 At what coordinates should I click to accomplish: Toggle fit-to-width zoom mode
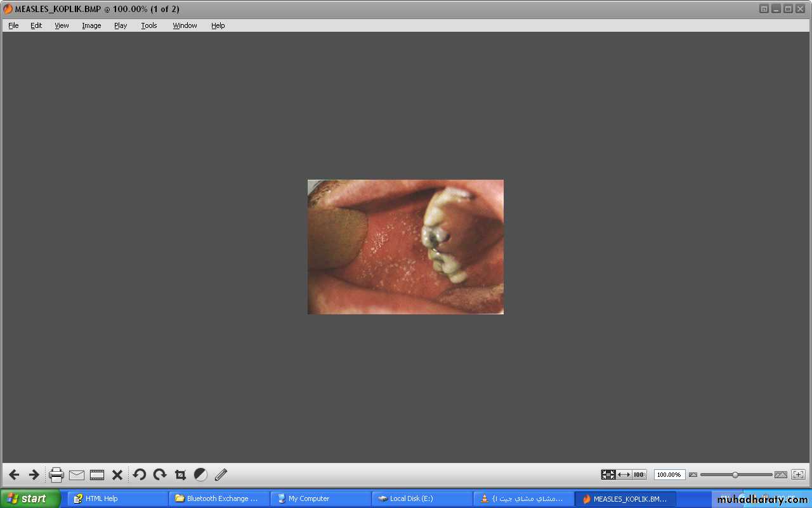(624, 474)
